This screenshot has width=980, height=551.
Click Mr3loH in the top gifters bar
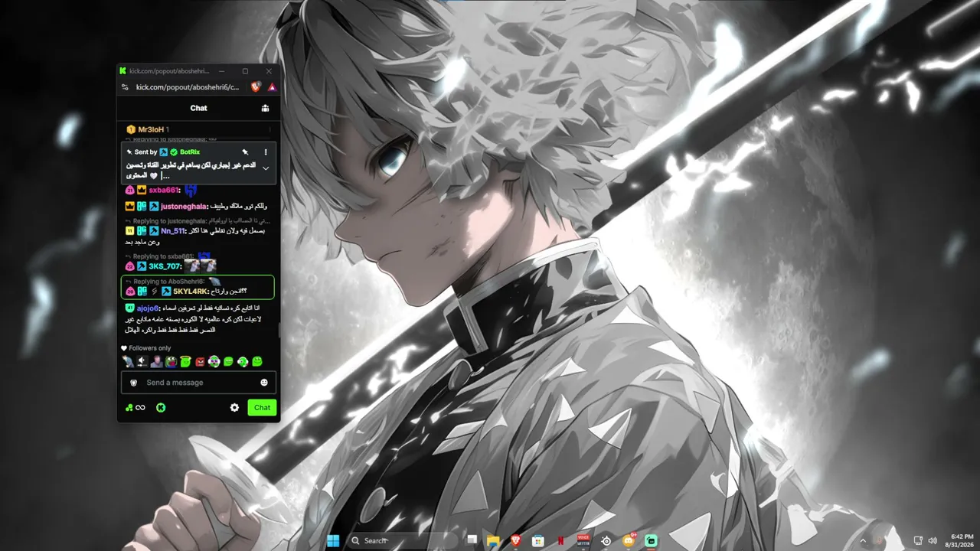click(x=152, y=129)
